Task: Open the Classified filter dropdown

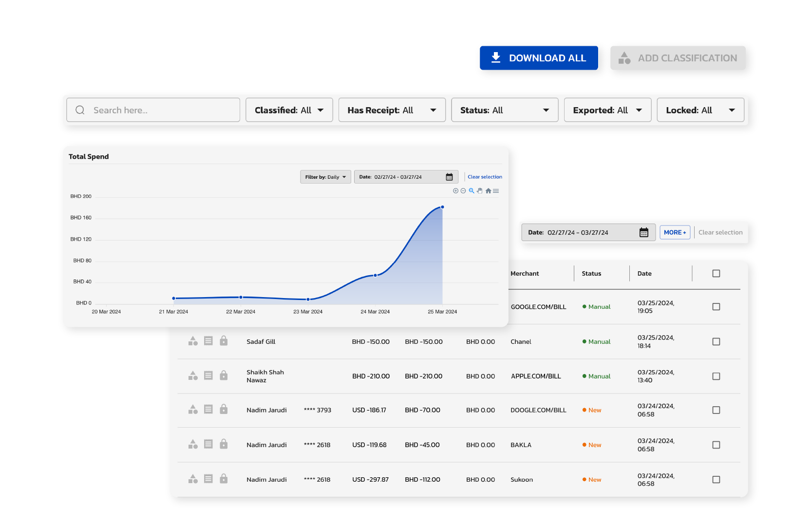Action: click(289, 110)
